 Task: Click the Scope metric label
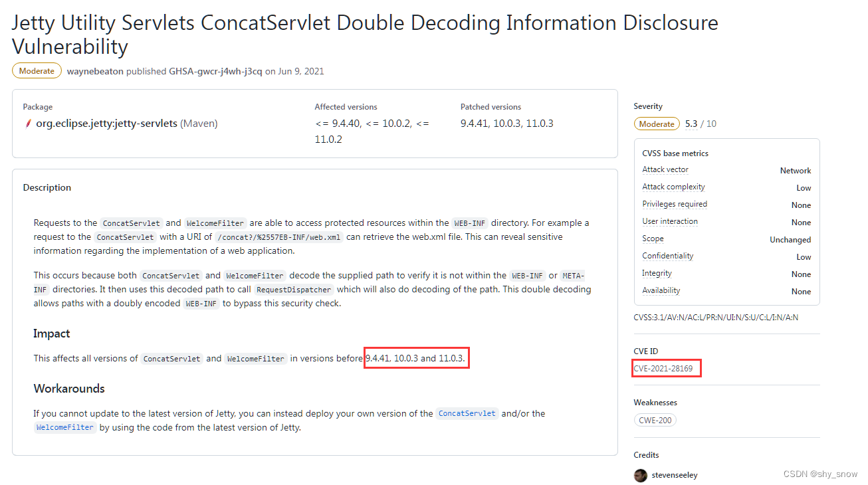[653, 239]
